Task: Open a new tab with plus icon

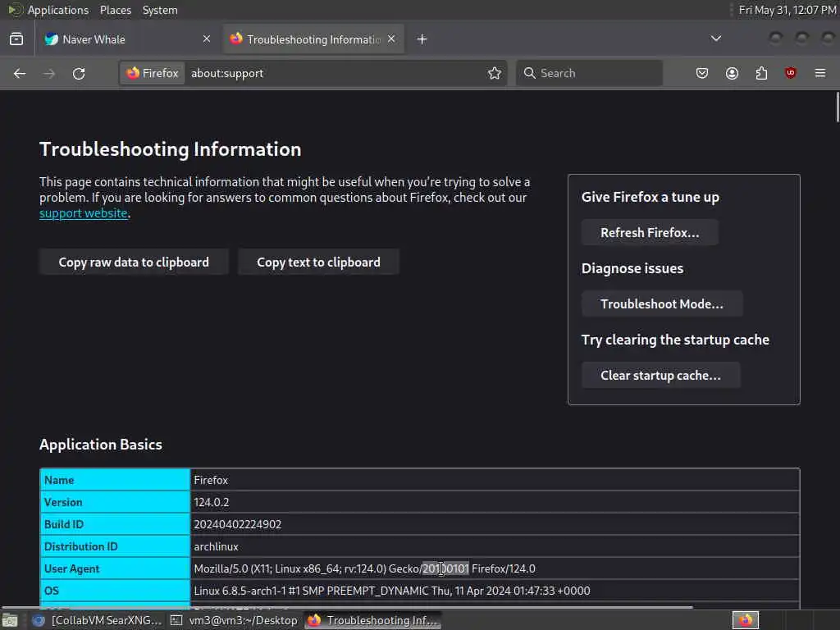Action: coord(422,39)
